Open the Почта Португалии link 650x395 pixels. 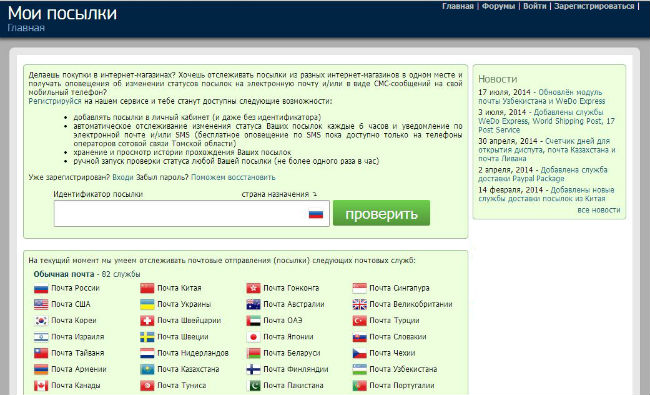click(x=402, y=385)
